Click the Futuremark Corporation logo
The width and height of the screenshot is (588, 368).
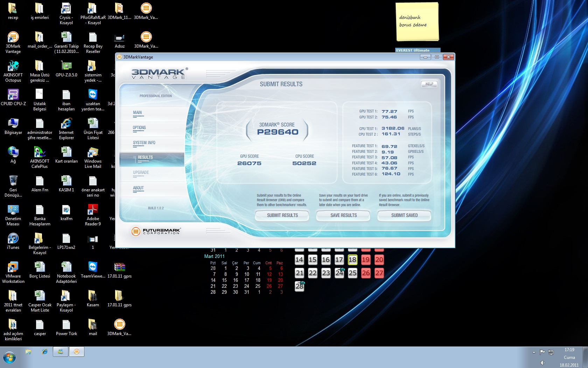156,231
